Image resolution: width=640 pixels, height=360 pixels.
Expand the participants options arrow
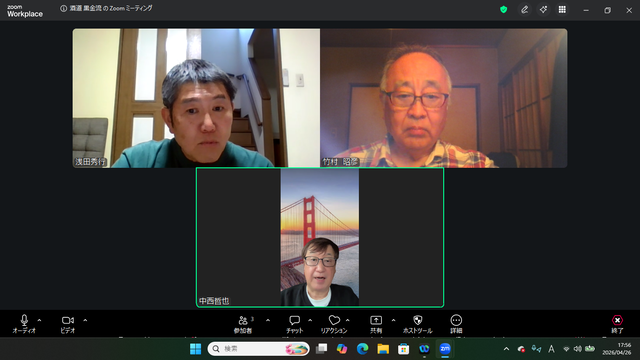(268, 320)
